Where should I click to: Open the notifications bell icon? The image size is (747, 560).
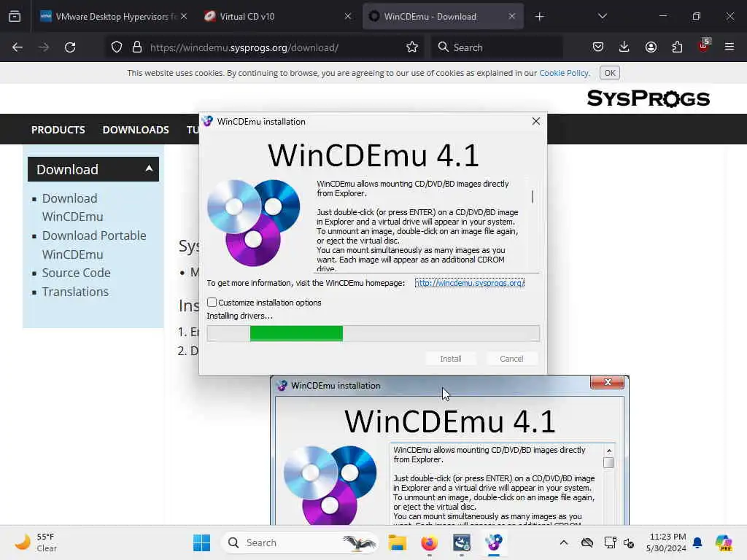[x=697, y=542]
